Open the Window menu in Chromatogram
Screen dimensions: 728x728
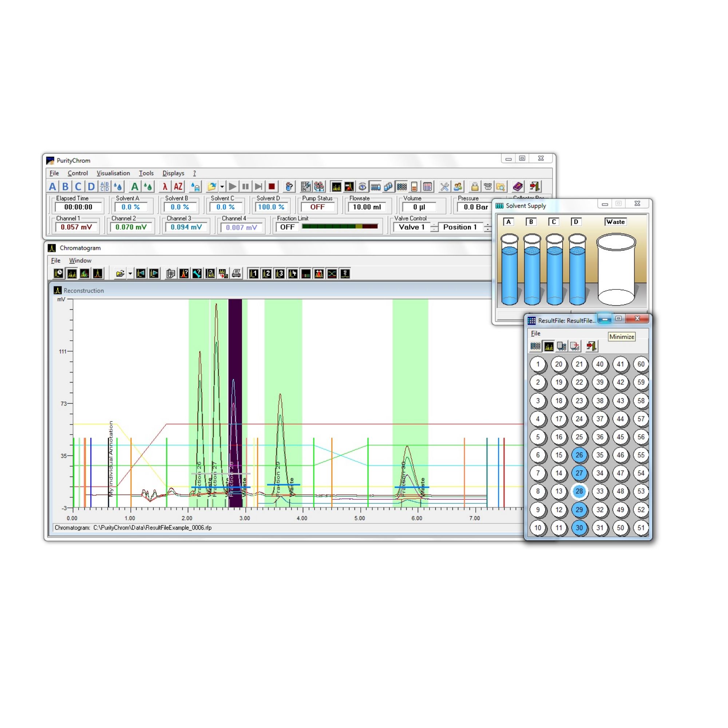tap(80, 261)
